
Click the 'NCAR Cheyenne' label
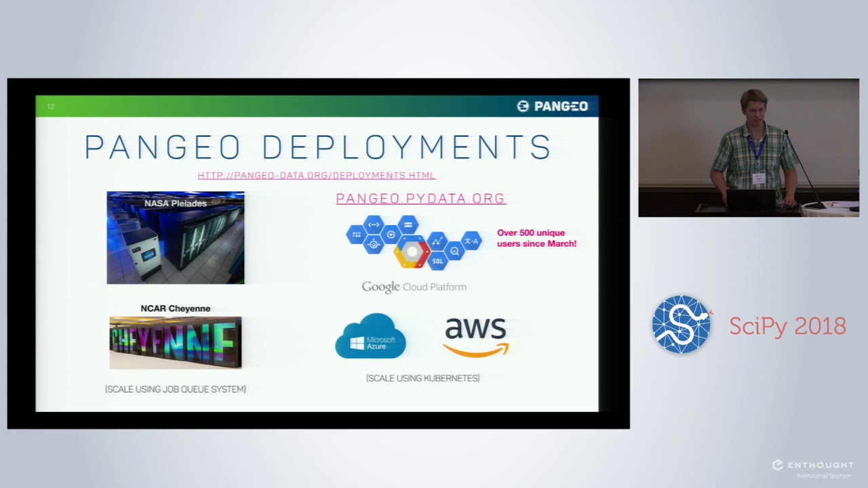[x=176, y=308]
